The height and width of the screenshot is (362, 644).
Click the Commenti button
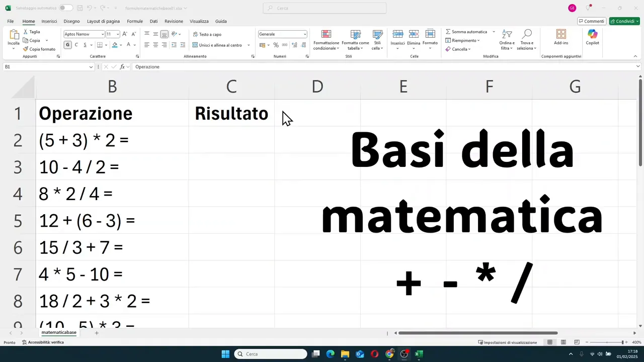(591, 21)
